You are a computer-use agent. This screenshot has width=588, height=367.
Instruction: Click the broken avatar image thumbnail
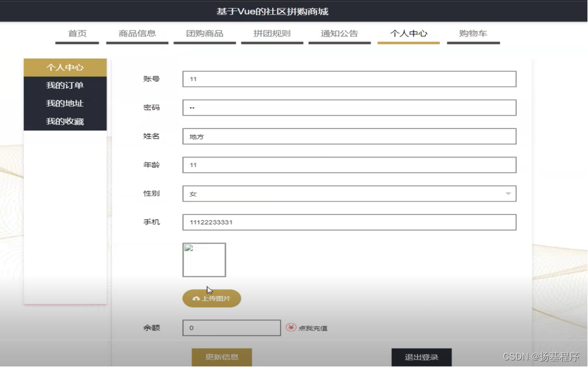coord(204,259)
